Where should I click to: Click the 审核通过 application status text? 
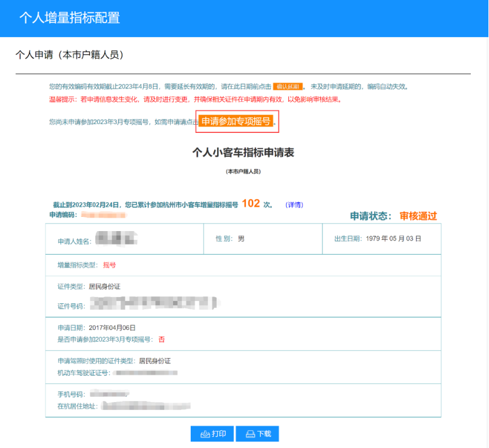click(x=418, y=216)
